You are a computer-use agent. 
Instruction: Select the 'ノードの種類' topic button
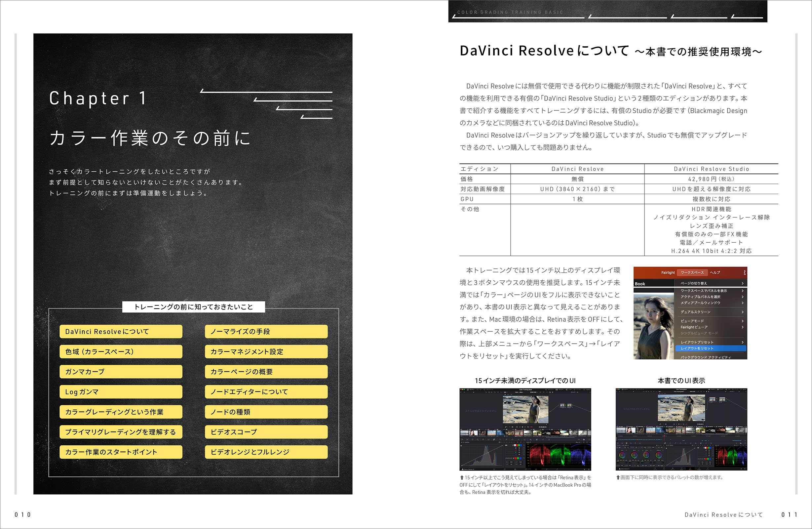click(x=266, y=412)
